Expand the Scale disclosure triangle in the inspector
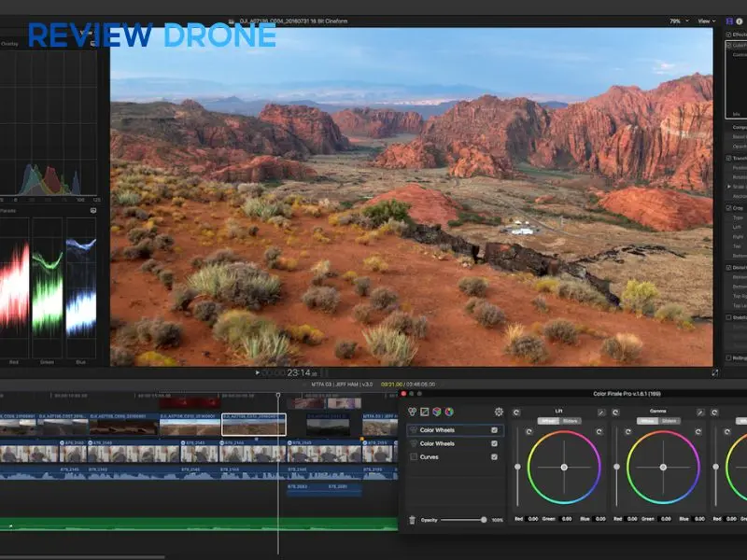This screenshot has width=747, height=560. pos(729,187)
